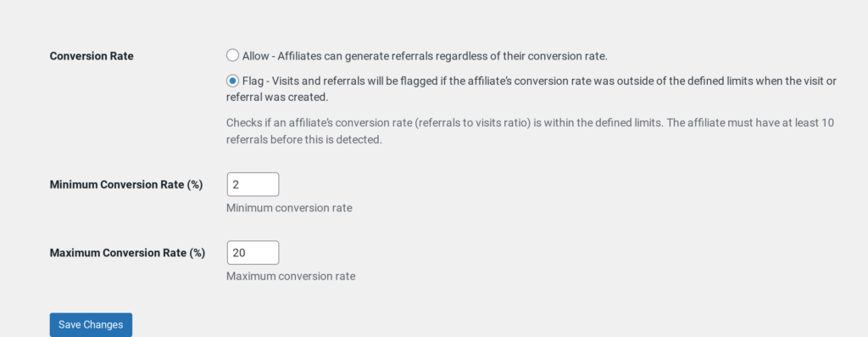Click the bold Conversion Rate setting heading
Screen dimensions: 868x337
(92, 56)
